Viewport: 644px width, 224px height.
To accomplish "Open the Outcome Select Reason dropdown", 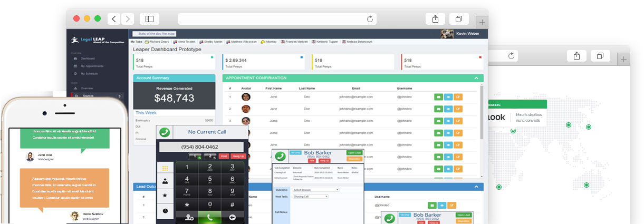I will (x=315, y=190).
